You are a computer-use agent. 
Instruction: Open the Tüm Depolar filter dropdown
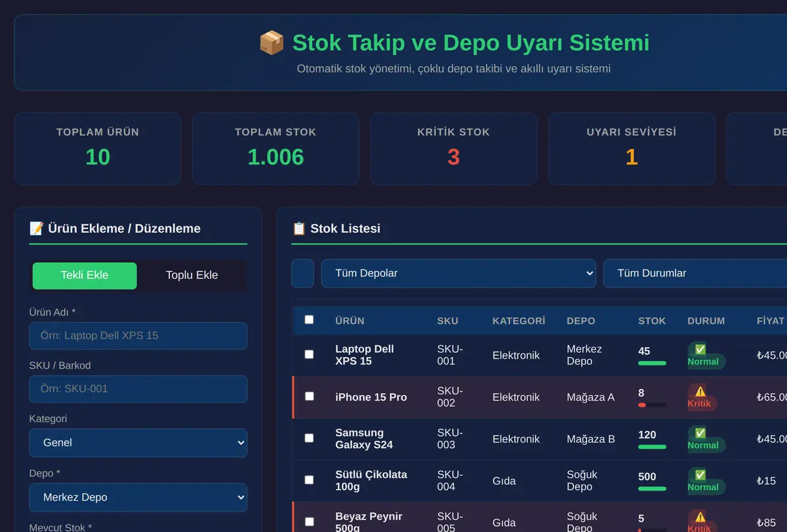tap(458, 274)
